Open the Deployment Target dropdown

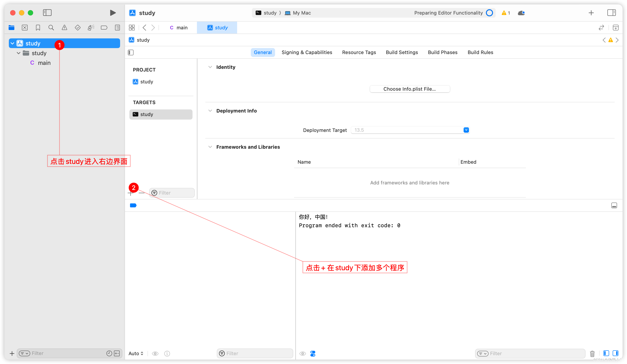click(x=466, y=130)
